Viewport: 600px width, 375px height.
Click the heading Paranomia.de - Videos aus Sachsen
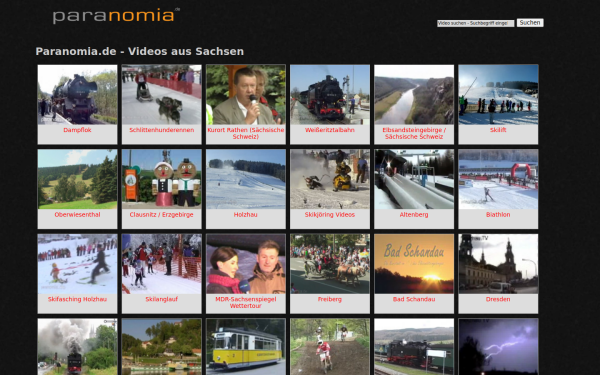[140, 51]
